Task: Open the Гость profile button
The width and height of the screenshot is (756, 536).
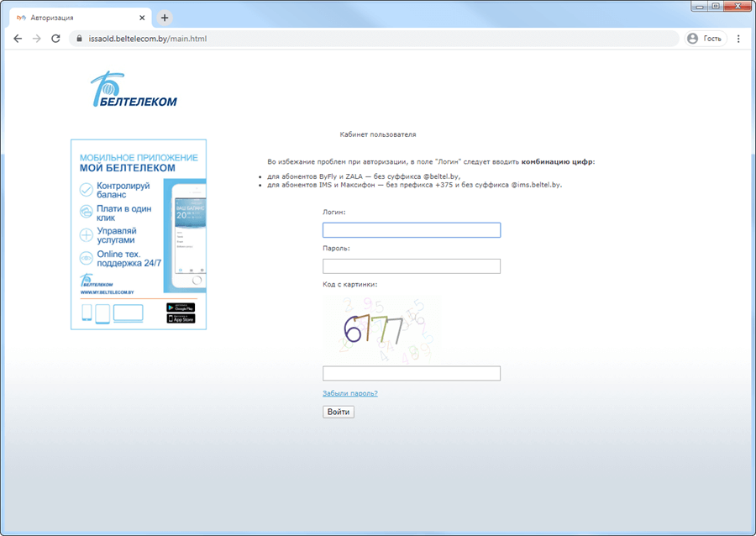Action: click(x=704, y=39)
